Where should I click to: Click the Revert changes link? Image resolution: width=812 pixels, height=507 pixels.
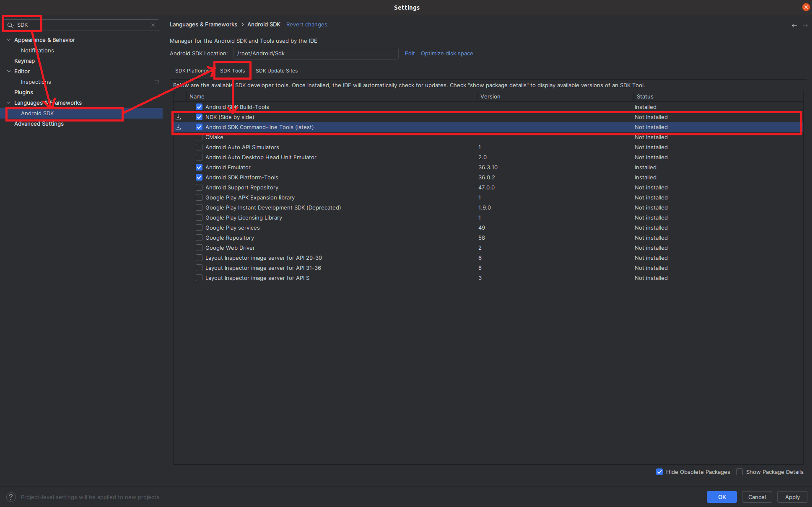pyautogui.click(x=306, y=25)
